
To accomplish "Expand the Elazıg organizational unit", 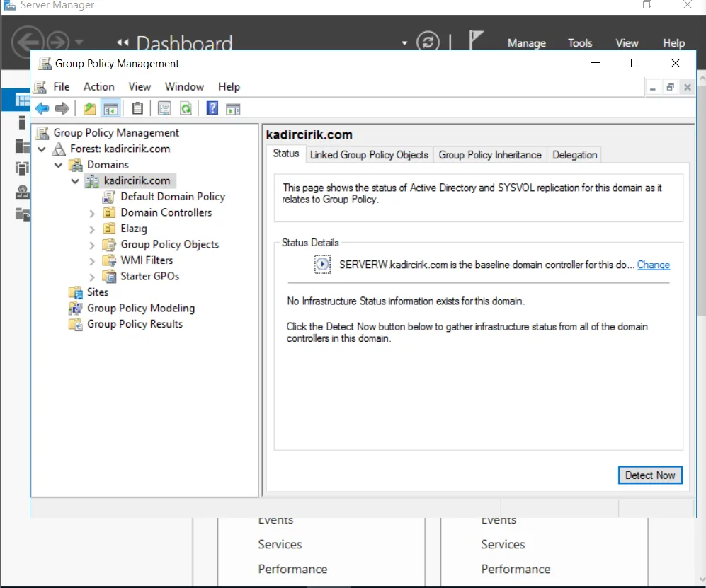I will 92,229.
